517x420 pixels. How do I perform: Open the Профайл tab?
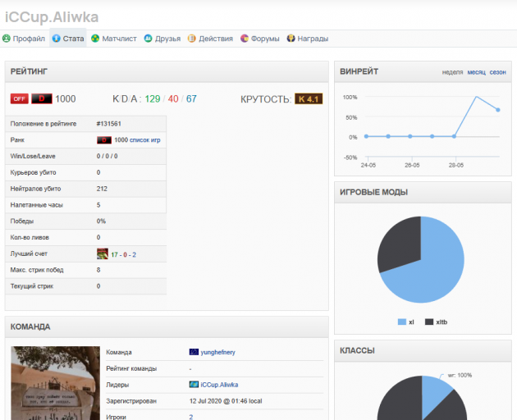pos(24,39)
